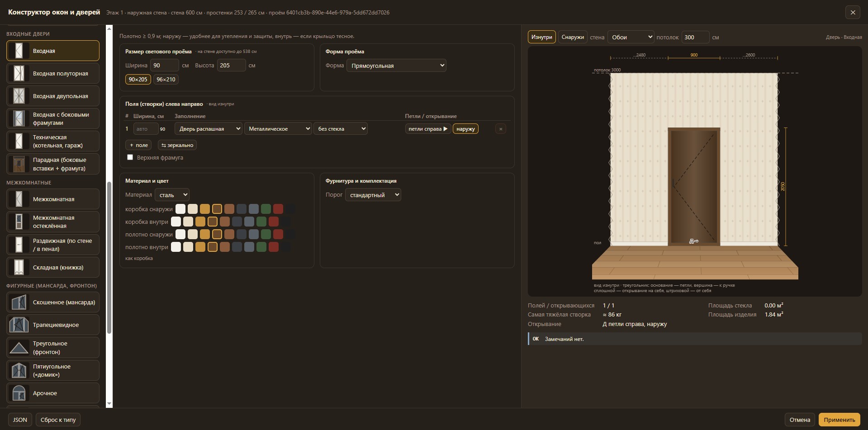Viewport: 868px width, 430px height.
Task: Expand the Материал сталь dropdown
Action: click(172, 195)
